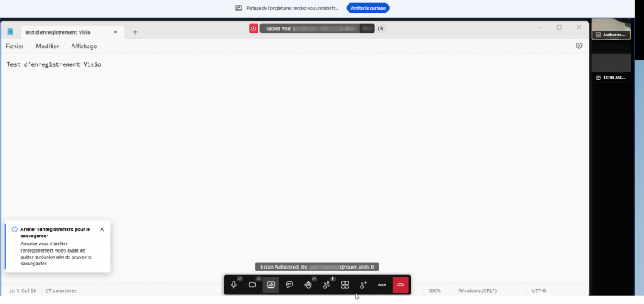This screenshot has width=644, height=304.
Task: Click Arrêter l'enregistrement pour le sauvegarder heading
Action: [x=55, y=232]
